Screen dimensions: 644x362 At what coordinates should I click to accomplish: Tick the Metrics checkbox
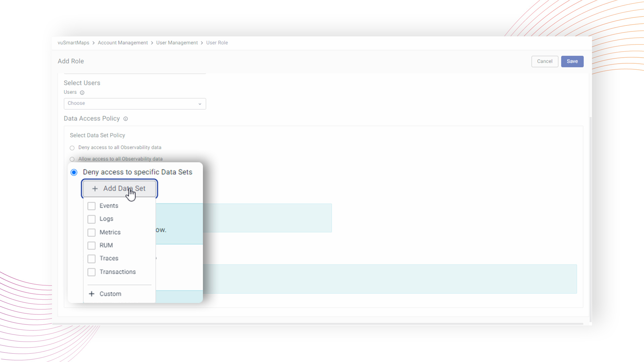92,232
